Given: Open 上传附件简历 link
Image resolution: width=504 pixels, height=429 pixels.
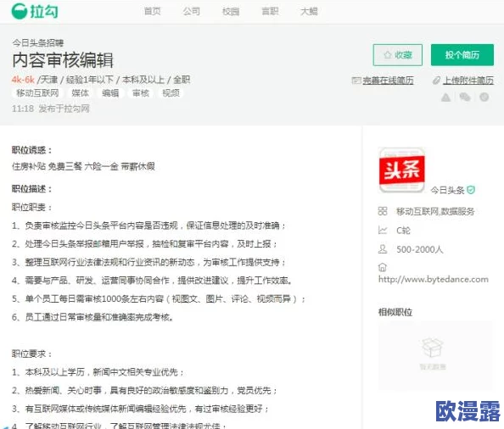Looking at the screenshot, I should (468, 81).
